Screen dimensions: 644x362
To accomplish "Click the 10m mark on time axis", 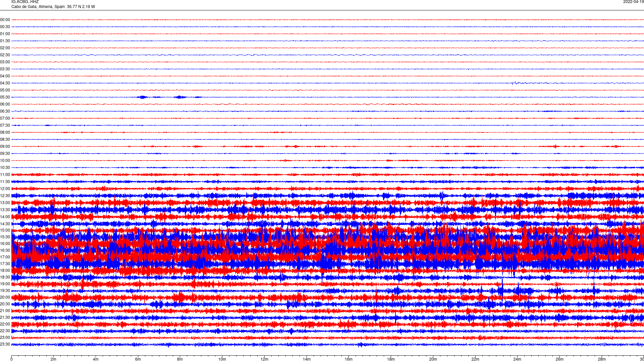I will coord(222,359).
